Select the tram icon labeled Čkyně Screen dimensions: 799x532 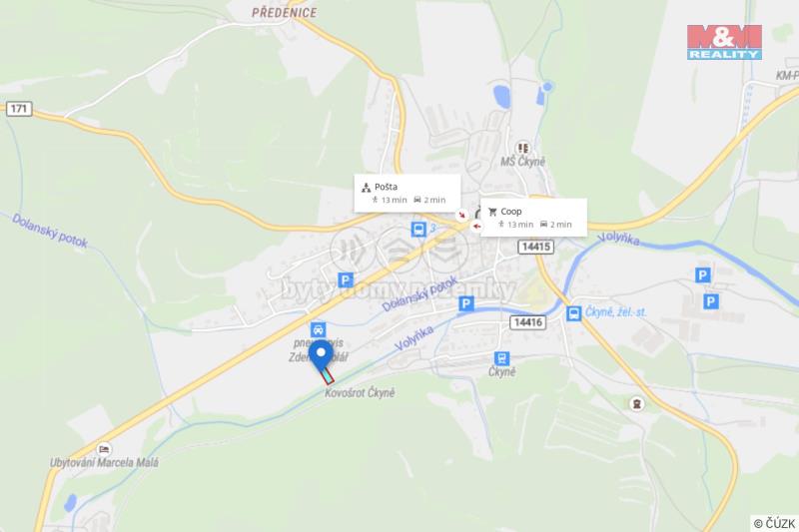[x=501, y=358]
